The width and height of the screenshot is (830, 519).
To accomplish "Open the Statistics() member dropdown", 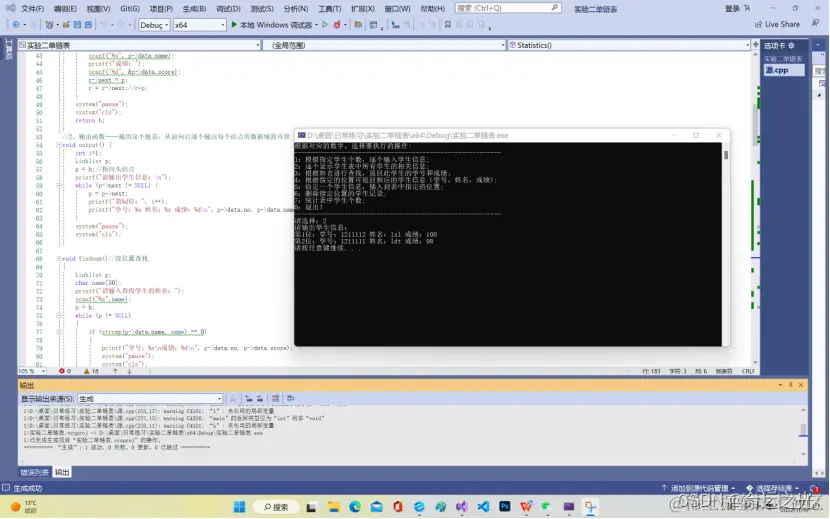I will (628, 45).
